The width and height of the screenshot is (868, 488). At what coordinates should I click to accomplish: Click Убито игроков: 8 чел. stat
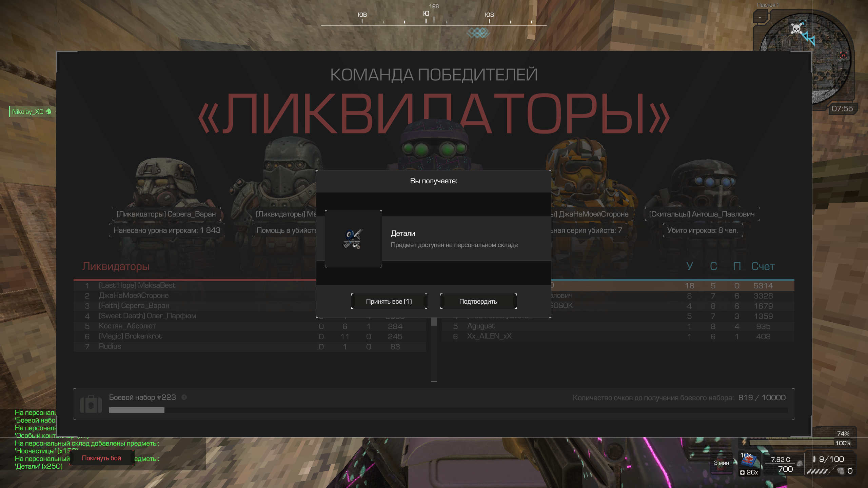703,230
